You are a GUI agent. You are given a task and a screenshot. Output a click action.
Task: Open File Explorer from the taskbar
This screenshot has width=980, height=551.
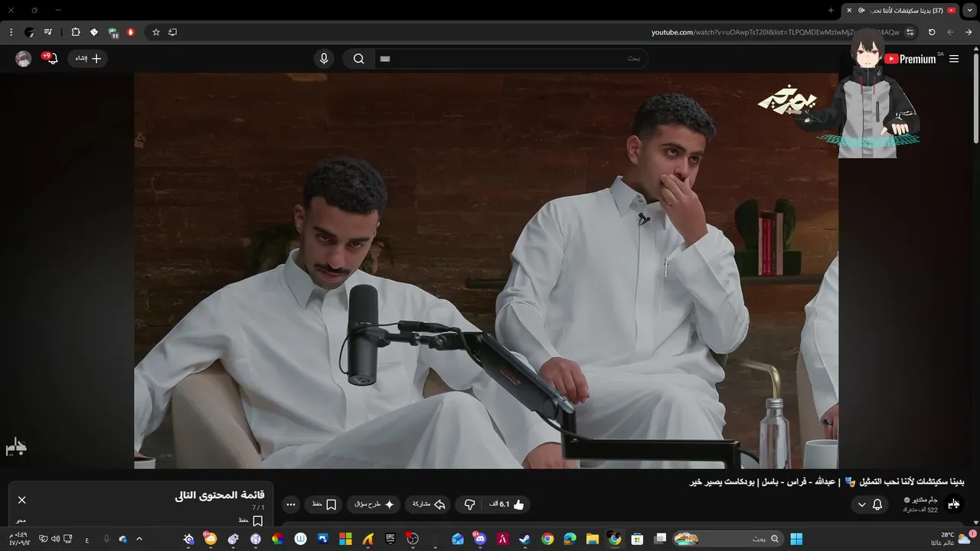pyautogui.click(x=592, y=539)
